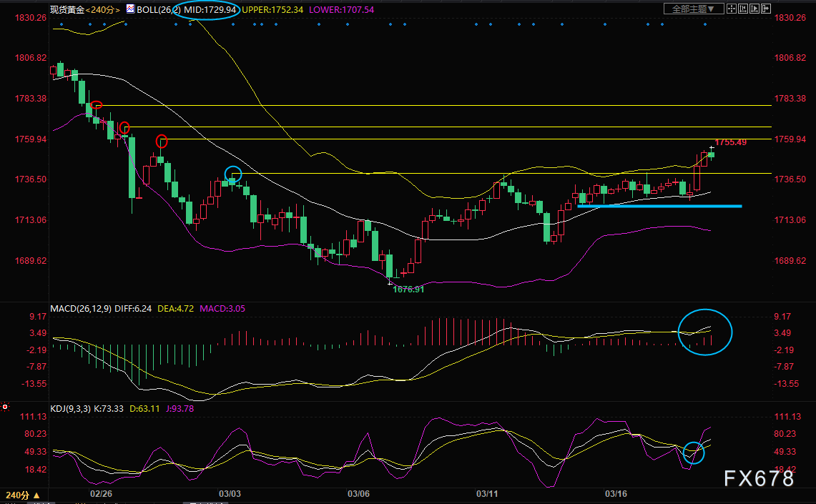The height and width of the screenshot is (504, 816).
Task: Click the 现货黄金 instrument name
Action: tap(67, 9)
